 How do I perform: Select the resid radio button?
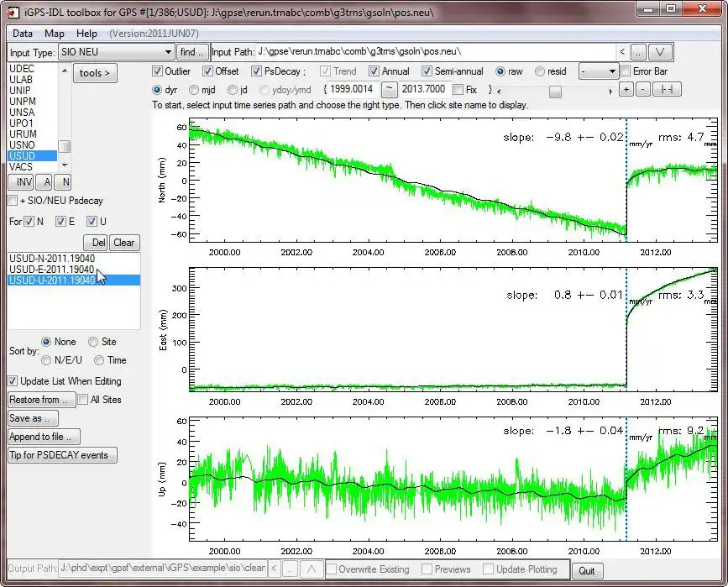click(x=540, y=71)
